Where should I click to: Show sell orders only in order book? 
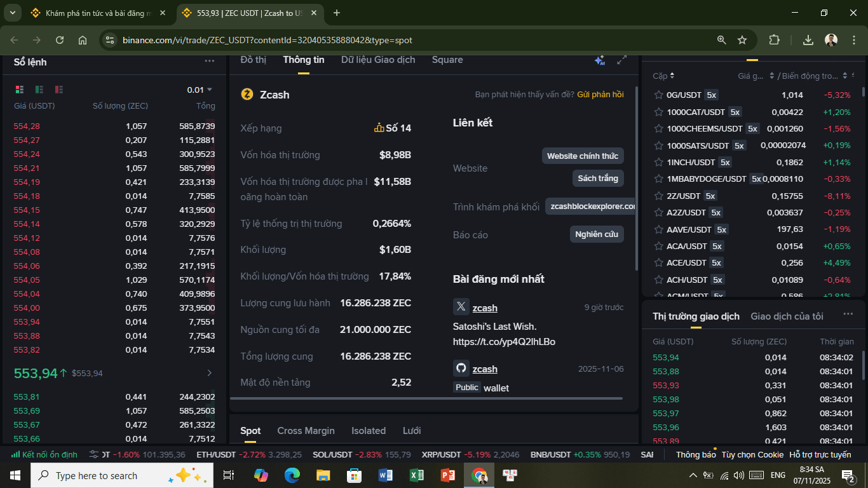(x=59, y=90)
